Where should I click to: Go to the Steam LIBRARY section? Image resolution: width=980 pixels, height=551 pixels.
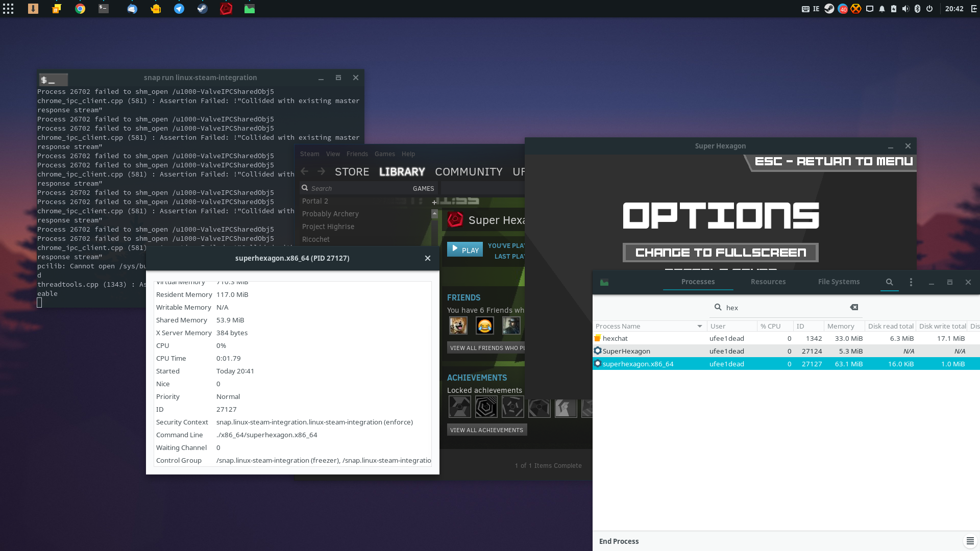(402, 172)
